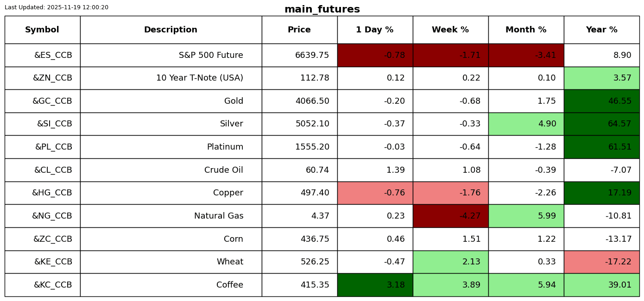Click the main_futures table title

(x=322, y=10)
